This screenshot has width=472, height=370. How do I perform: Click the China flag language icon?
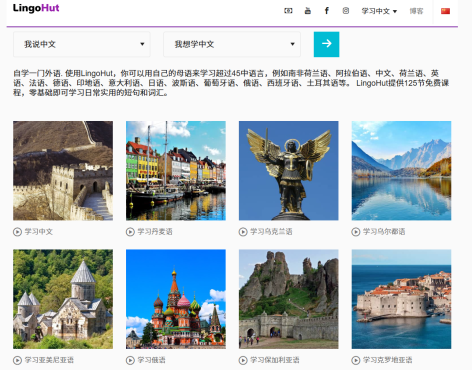(445, 11)
